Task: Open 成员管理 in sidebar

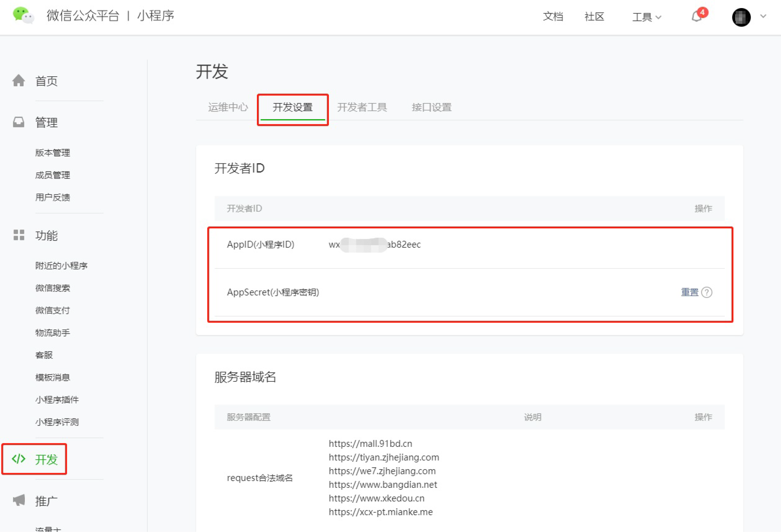Action: [53, 175]
